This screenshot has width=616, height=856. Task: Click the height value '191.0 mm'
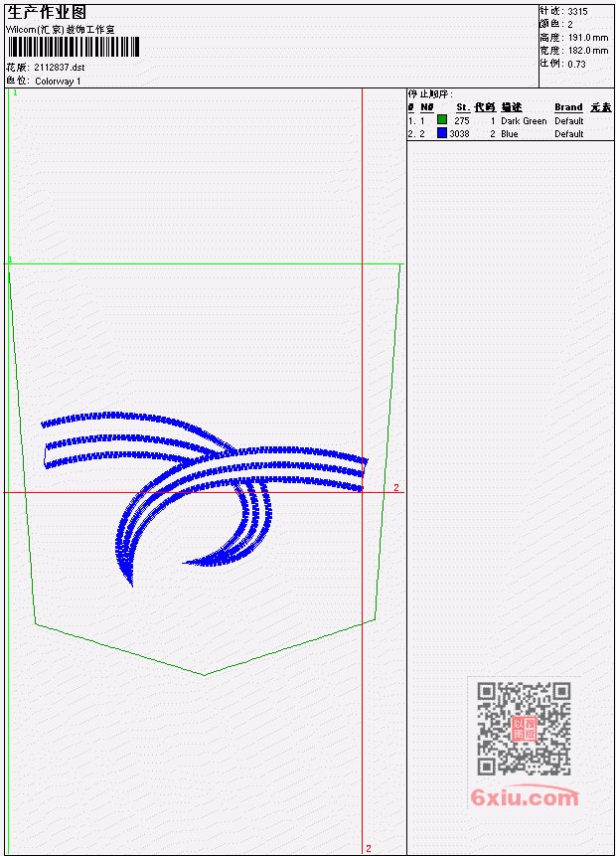click(588, 38)
